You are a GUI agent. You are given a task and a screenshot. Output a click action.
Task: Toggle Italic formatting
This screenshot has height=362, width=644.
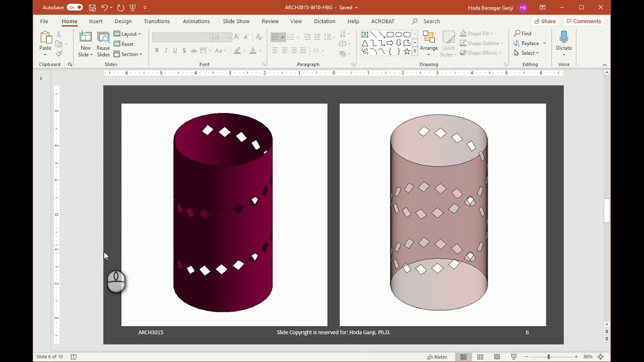(x=166, y=50)
